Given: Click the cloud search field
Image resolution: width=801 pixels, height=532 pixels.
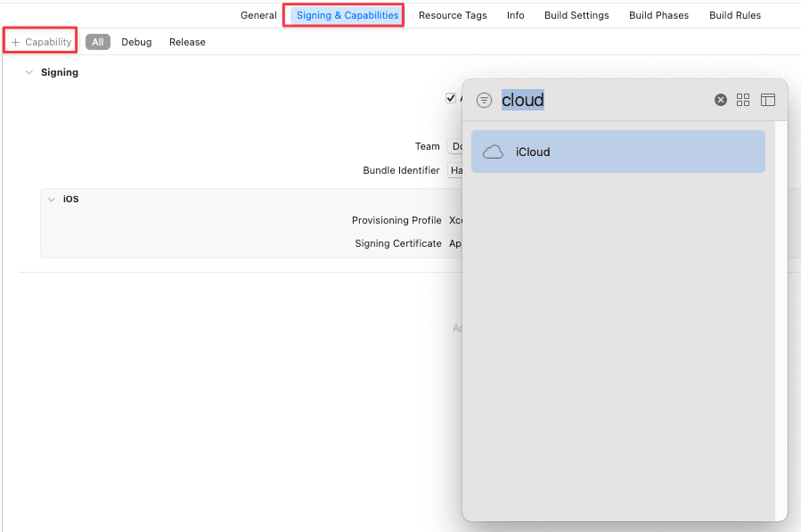Looking at the screenshot, I should coord(605,100).
